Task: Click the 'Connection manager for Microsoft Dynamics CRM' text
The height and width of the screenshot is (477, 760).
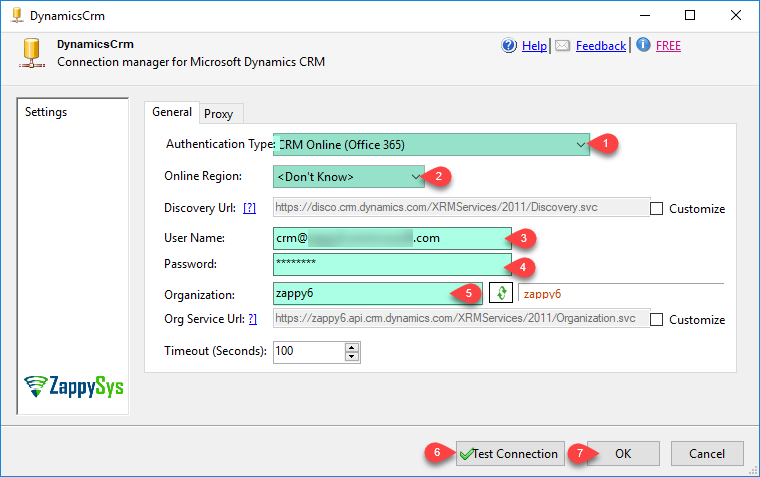Action: [191, 62]
